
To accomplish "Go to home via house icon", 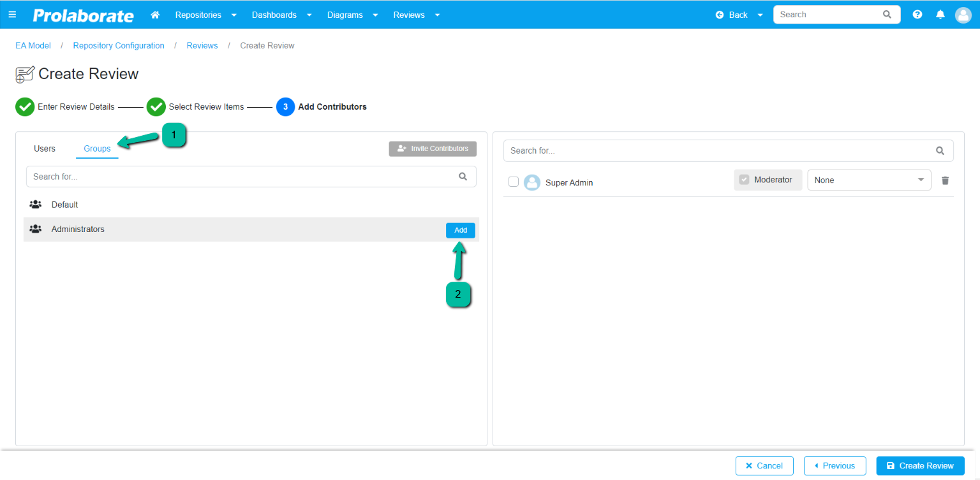I will click(x=155, y=15).
